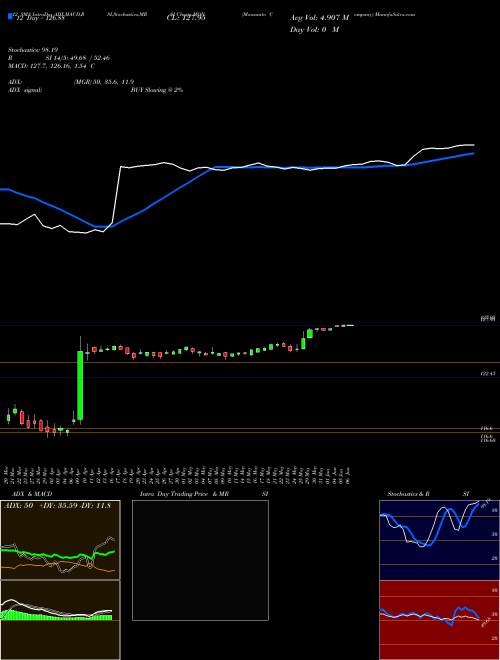The height and width of the screenshot is (660, 500).
Task: Click the red RSI indicator chart
Action: tap(439, 620)
